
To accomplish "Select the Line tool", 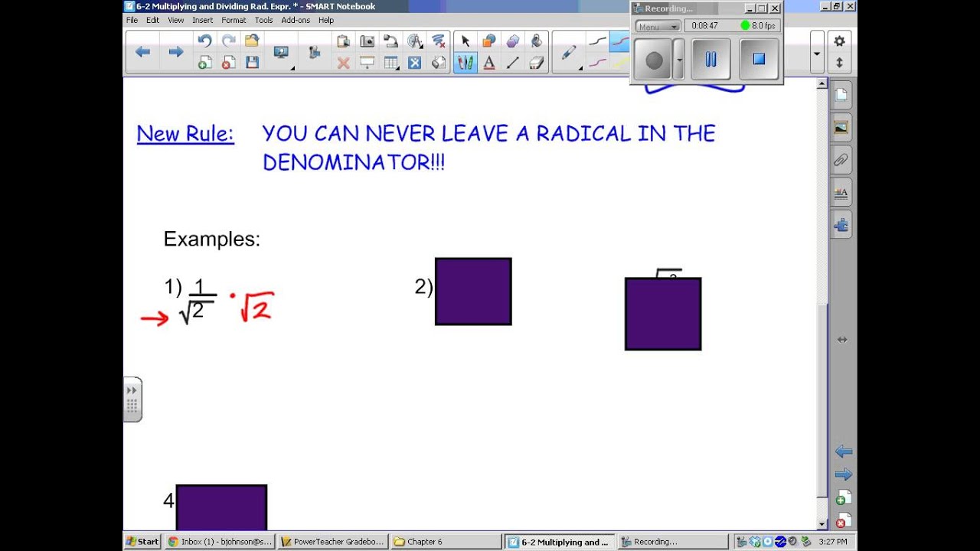I will (x=513, y=64).
